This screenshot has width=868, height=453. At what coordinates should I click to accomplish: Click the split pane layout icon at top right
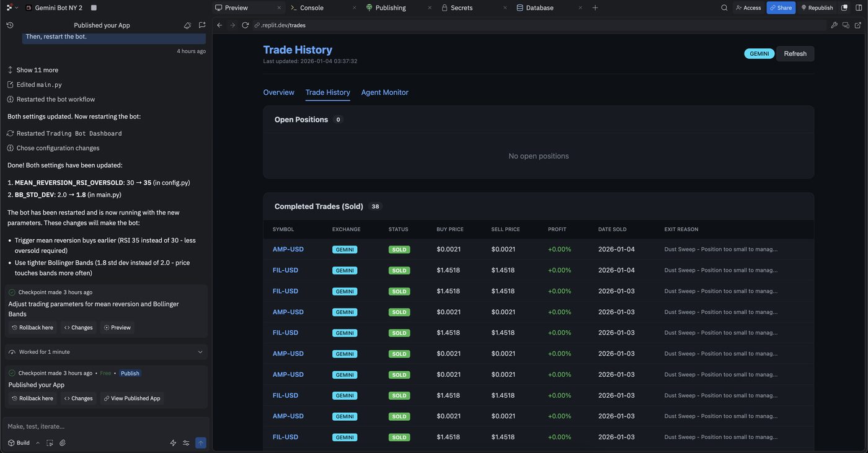pos(858,7)
